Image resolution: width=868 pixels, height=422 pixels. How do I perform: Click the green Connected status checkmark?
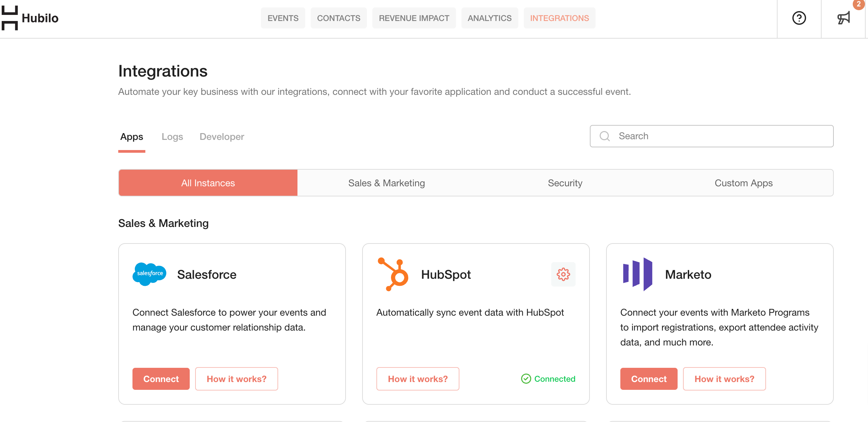click(x=526, y=379)
